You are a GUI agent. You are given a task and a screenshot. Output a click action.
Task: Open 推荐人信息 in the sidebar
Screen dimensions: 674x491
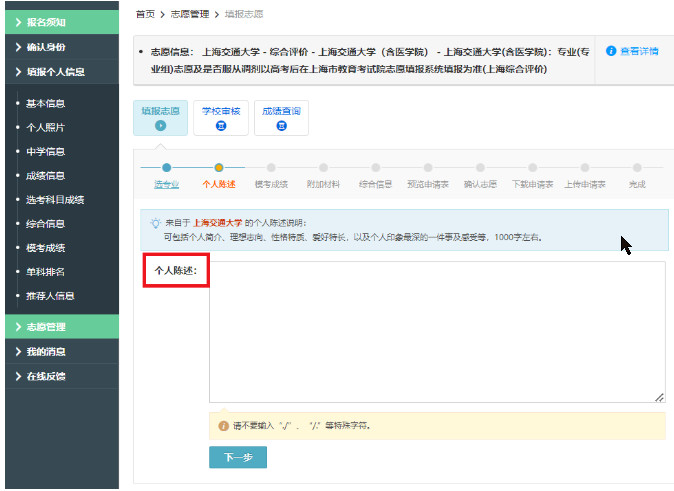pyautogui.click(x=50, y=296)
